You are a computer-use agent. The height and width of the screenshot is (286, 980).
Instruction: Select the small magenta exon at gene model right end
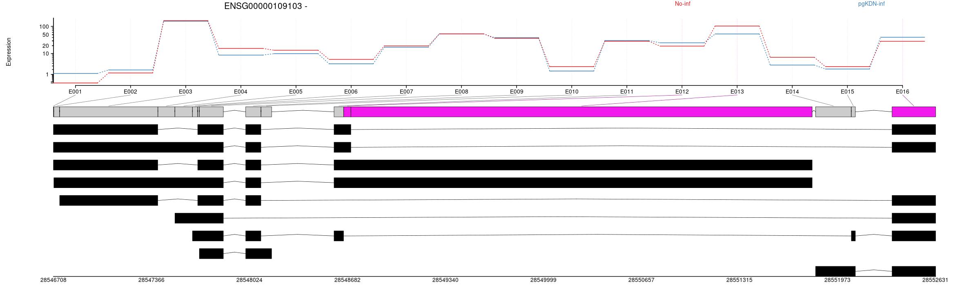(x=914, y=112)
